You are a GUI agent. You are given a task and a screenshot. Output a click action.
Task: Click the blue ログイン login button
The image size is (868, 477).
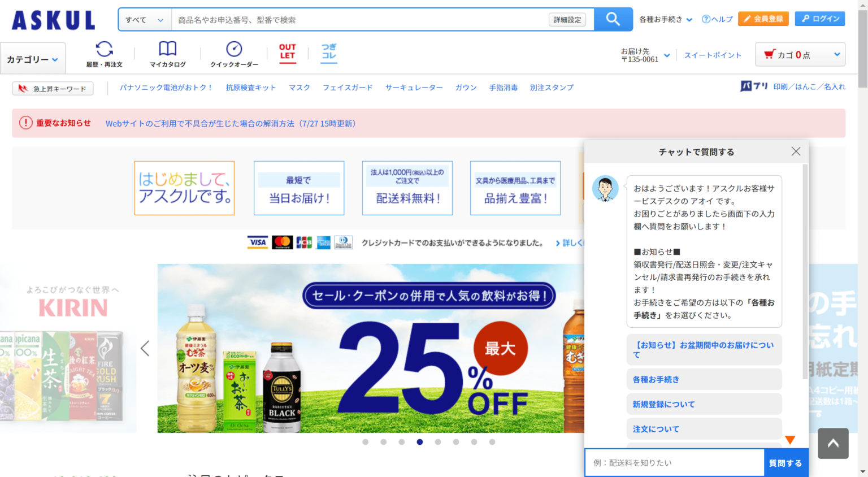[x=819, y=18]
